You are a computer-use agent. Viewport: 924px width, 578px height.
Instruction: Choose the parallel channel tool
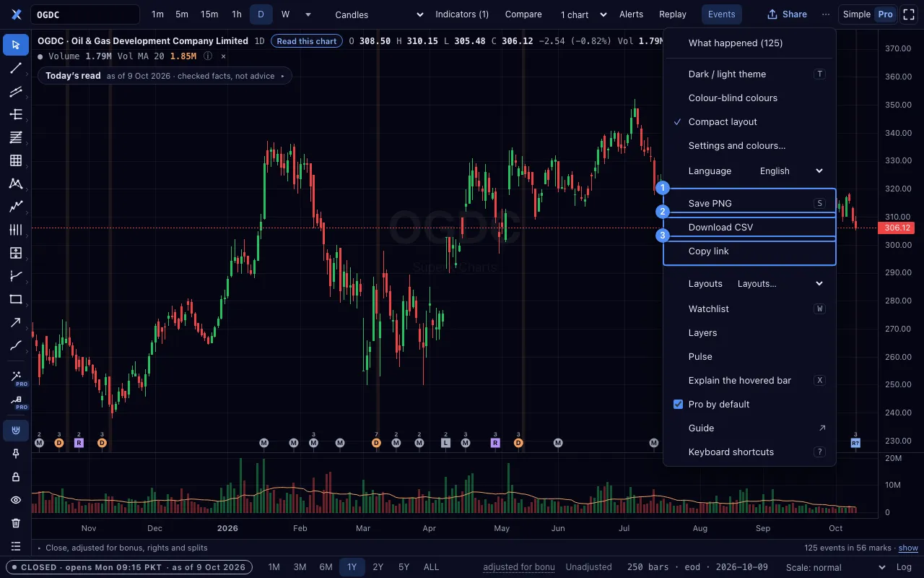(16, 91)
